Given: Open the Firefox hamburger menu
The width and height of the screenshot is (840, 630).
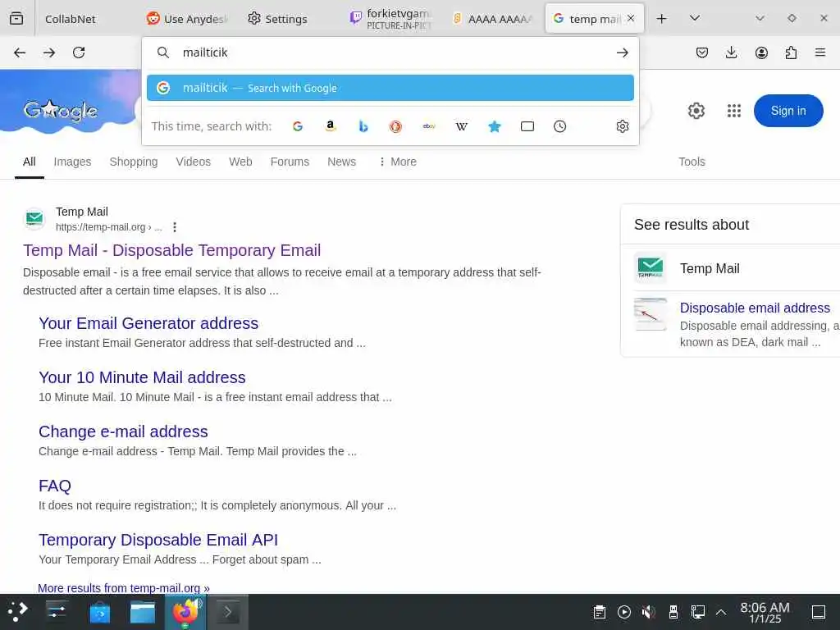Looking at the screenshot, I should pos(820,52).
